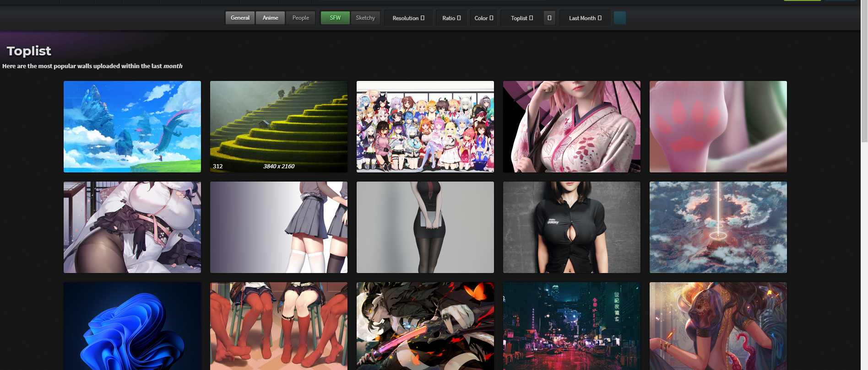Screen dimensions: 868x370
Task: Open the pink cat paw wallpaper
Action: (718, 127)
